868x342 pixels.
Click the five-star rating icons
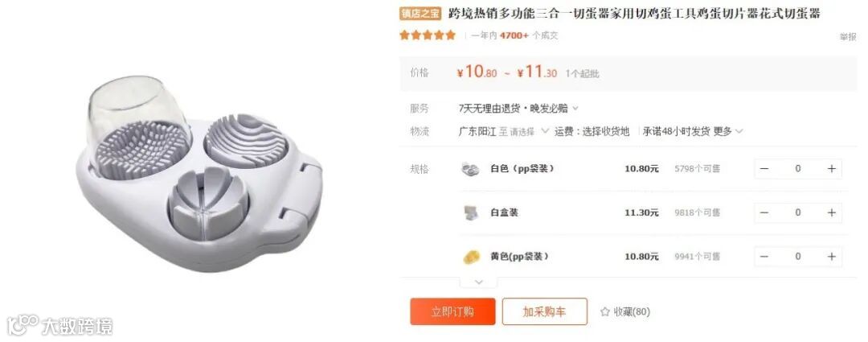point(428,35)
